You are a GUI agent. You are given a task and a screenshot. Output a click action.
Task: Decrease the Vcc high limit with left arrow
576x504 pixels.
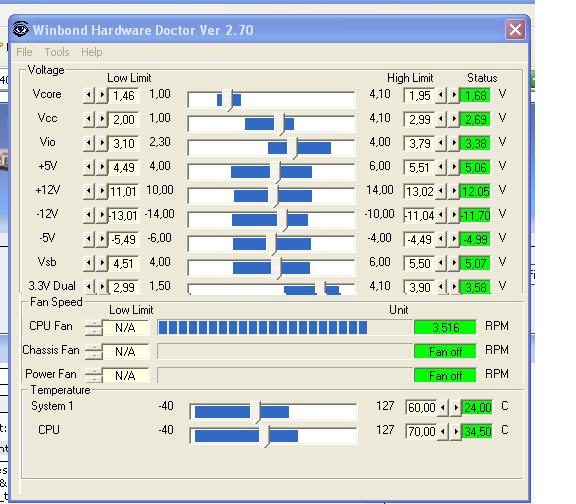(x=441, y=119)
